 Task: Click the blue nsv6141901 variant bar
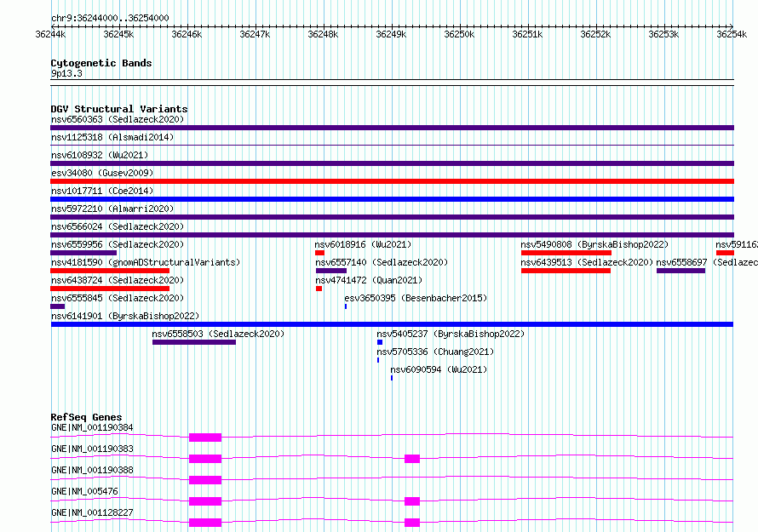click(392, 324)
